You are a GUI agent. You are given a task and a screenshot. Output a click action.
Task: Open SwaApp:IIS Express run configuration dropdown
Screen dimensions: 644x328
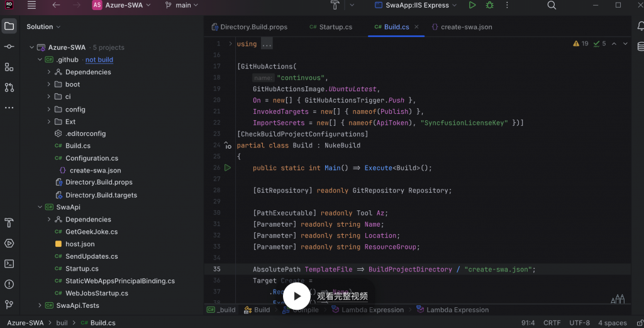coord(416,5)
